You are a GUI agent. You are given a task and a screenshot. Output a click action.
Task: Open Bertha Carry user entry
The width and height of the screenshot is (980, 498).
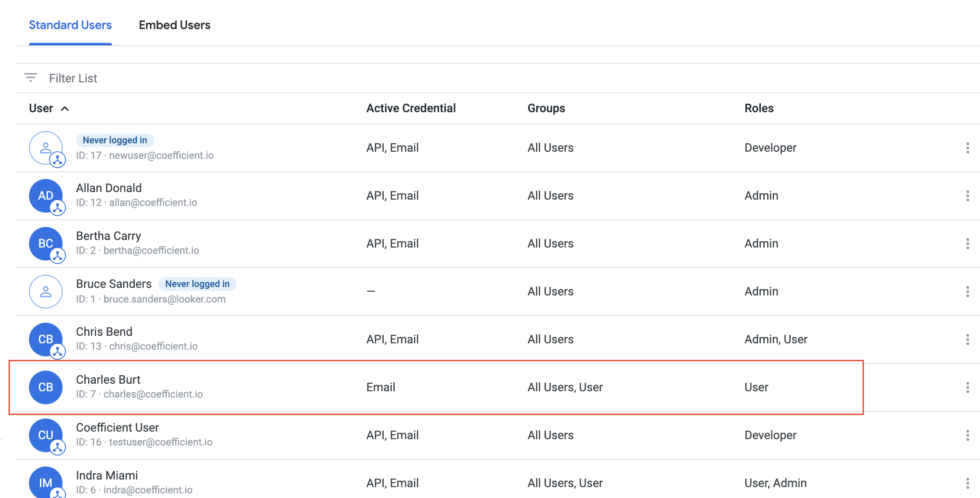(x=108, y=236)
